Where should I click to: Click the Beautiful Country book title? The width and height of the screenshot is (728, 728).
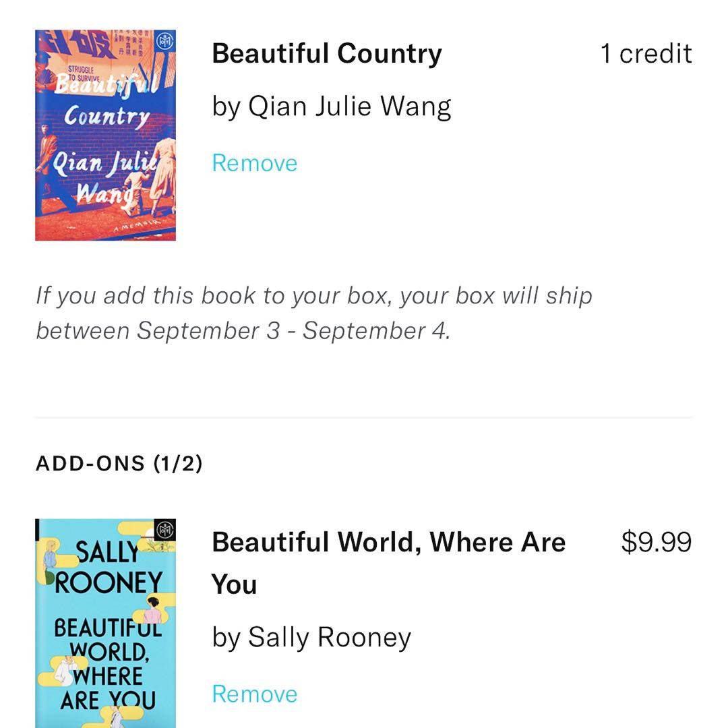tap(327, 53)
